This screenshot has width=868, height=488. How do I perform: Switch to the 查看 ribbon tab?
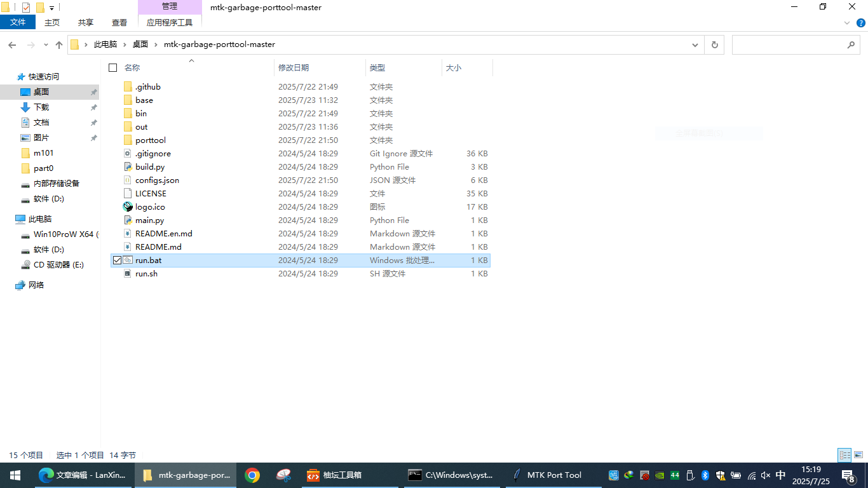[x=119, y=22]
